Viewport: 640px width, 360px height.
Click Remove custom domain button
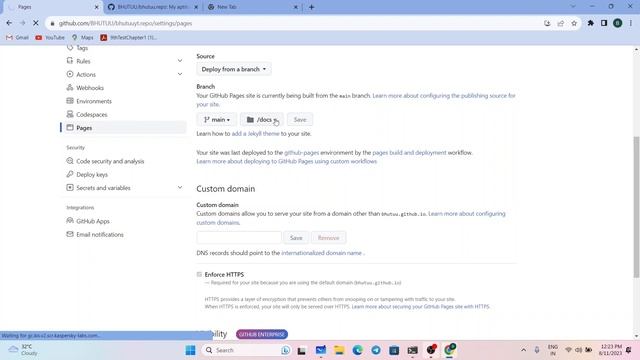tap(328, 238)
